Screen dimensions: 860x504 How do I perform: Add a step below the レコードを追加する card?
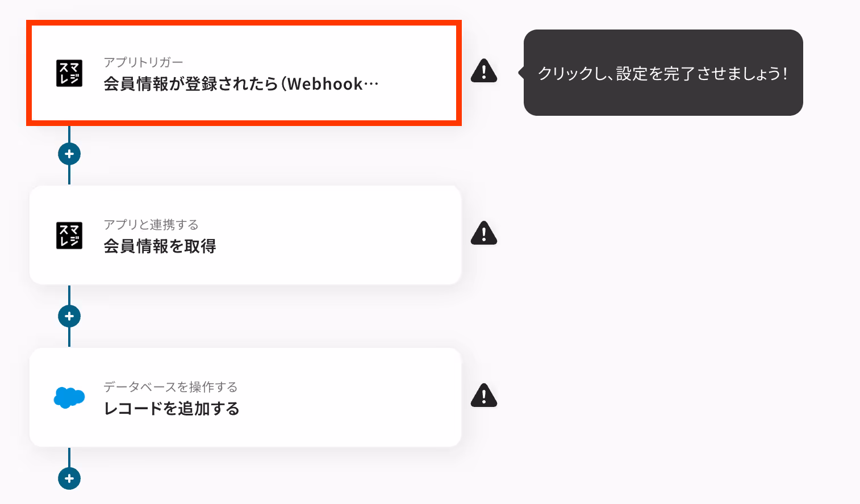point(69,478)
